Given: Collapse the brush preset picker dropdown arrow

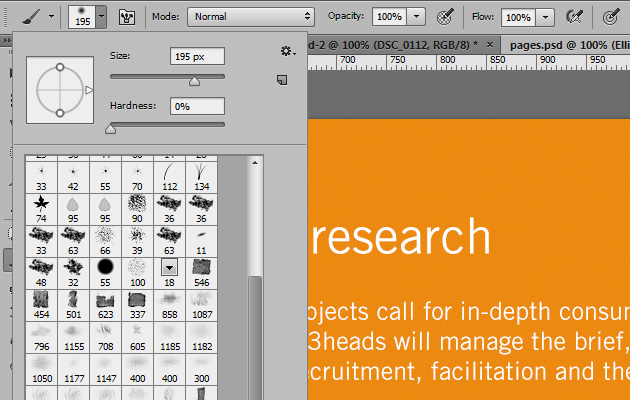Looking at the screenshot, I should pyautogui.click(x=101, y=16).
